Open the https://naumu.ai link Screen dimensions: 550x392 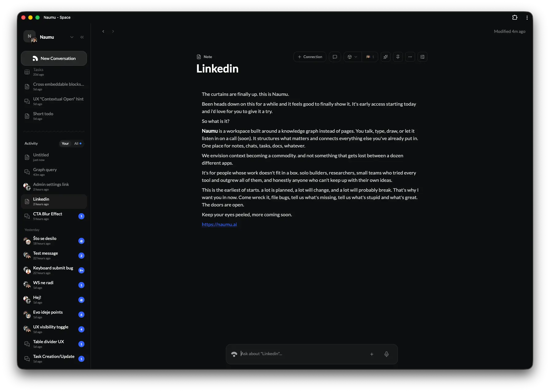point(219,225)
